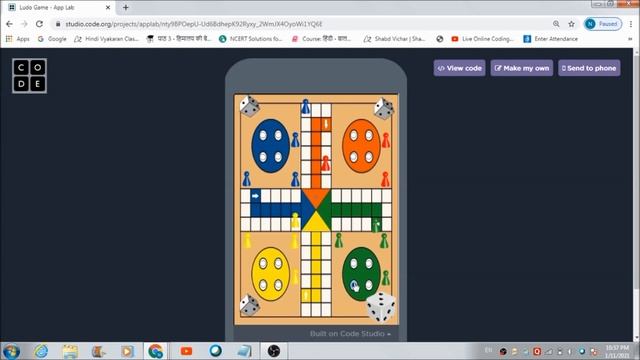Screen dimensions: 640x360
Task: Roll the large dice at the board's bottom right
Action: coord(381,307)
